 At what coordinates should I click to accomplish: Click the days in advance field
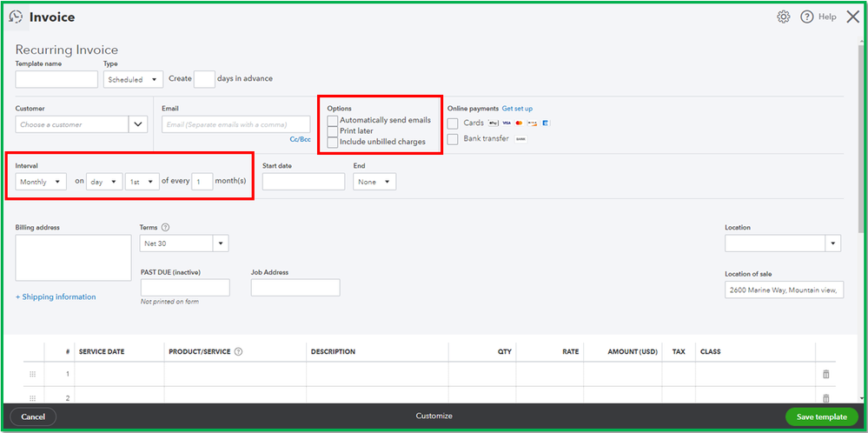coord(204,79)
